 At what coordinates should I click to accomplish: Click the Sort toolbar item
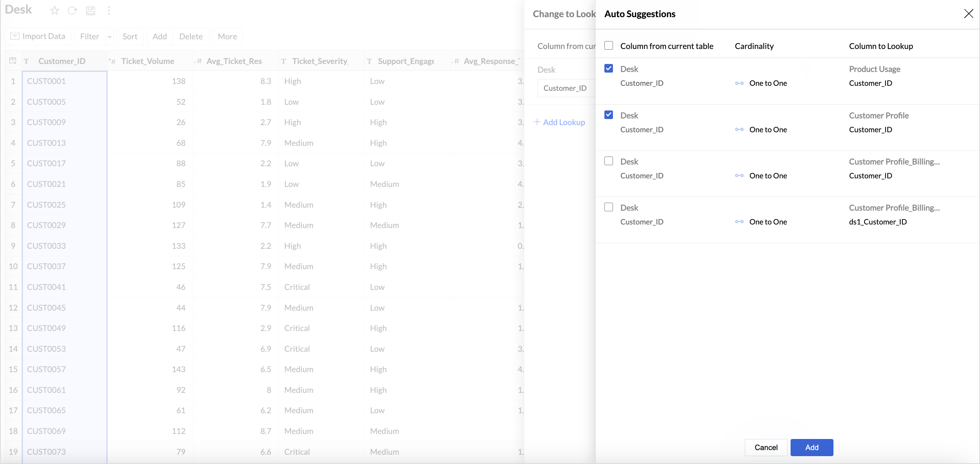[130, 36]
